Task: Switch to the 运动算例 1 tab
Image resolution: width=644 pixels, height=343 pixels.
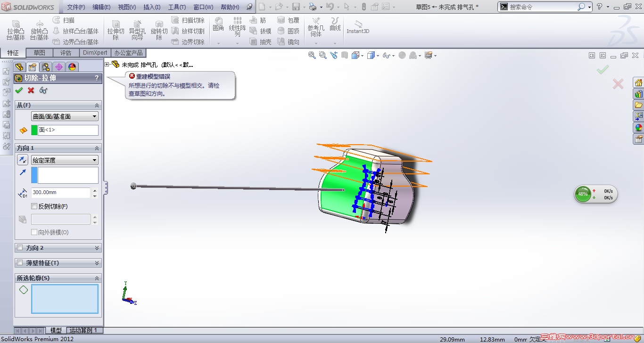Action: [84, 330]
